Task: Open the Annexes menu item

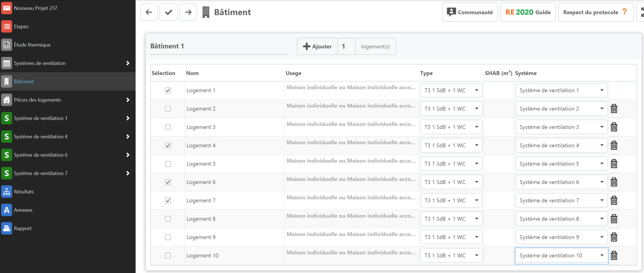Action: 23,210
